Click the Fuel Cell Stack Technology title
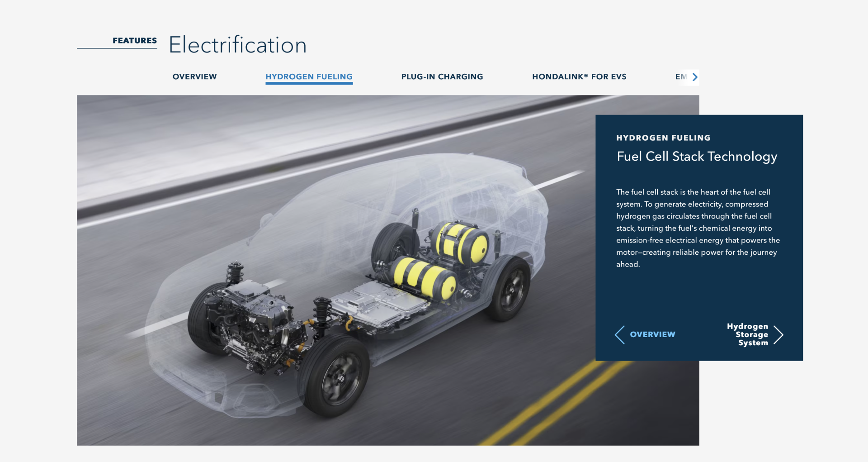This screenshot has width=868, height=462. tap(697, 157)
